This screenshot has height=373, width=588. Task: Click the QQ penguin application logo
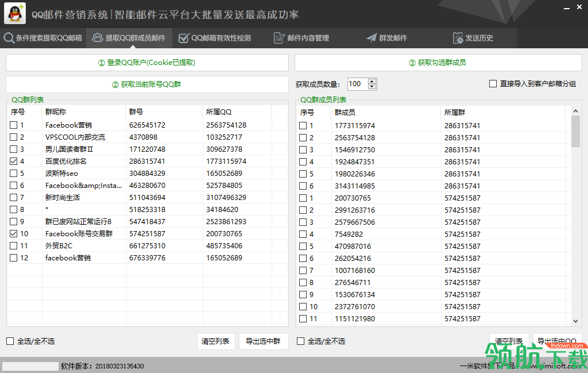(14, 13)
